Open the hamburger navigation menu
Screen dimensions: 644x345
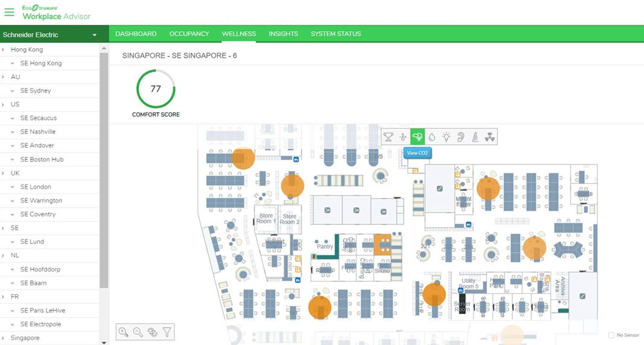click(9, 12)
